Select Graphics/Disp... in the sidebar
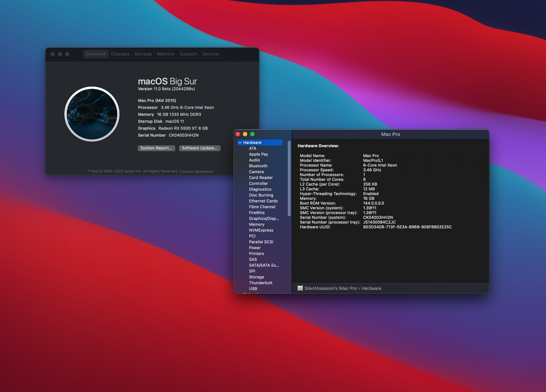Image resolution: width=546 pixels, height=392 pixels. pyautogui.click(x=264, y=219)
